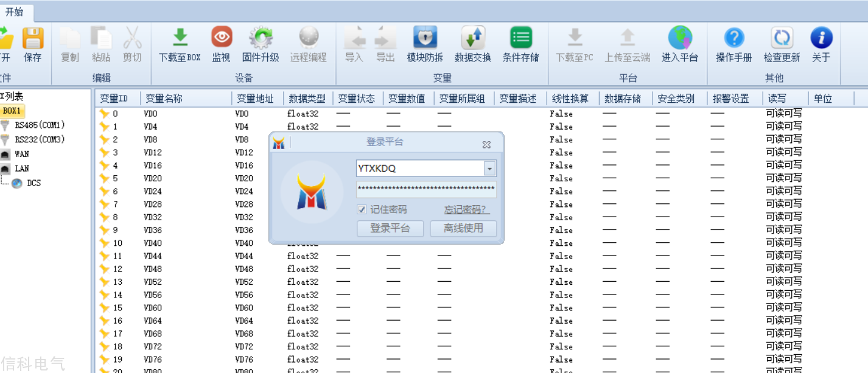868x373 pixels.
Task: Click VD28 in the variable name column
Action: [x=152, y=204]
